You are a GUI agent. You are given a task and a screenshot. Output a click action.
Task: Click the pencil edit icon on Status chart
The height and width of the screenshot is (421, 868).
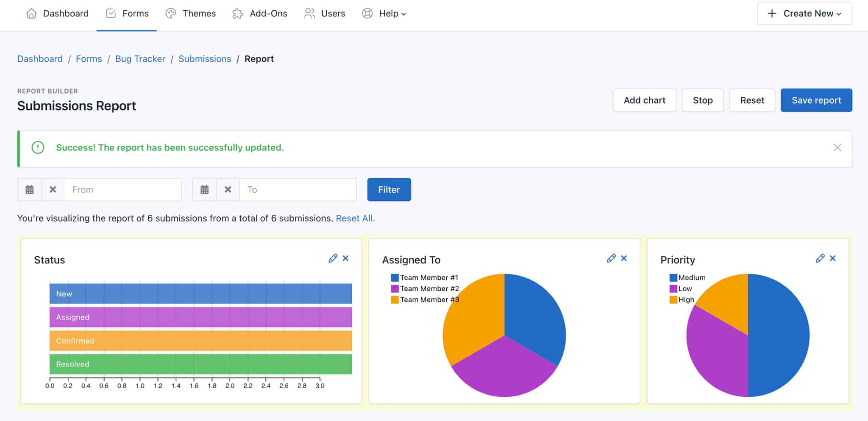333,258
